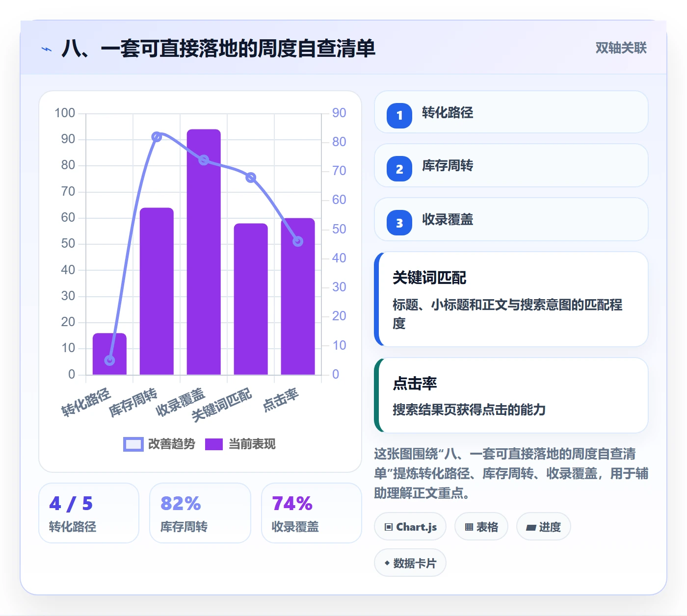
Task: Click the 点击率 card heading
Action: pyautogui.click(x=415, y=384)
